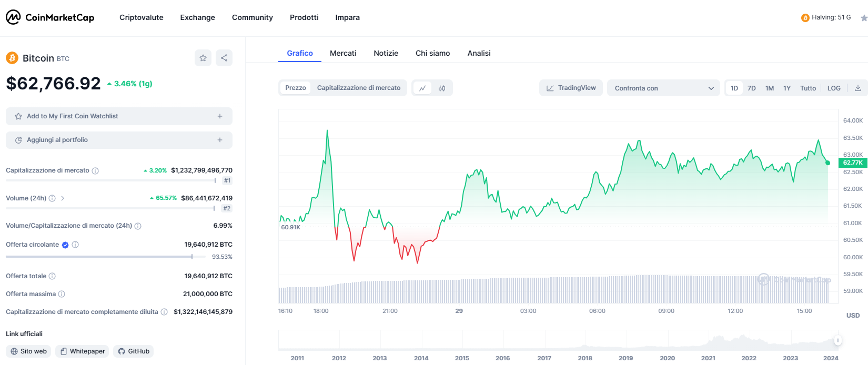Select the line chart view icon

[x=422, y=88]
